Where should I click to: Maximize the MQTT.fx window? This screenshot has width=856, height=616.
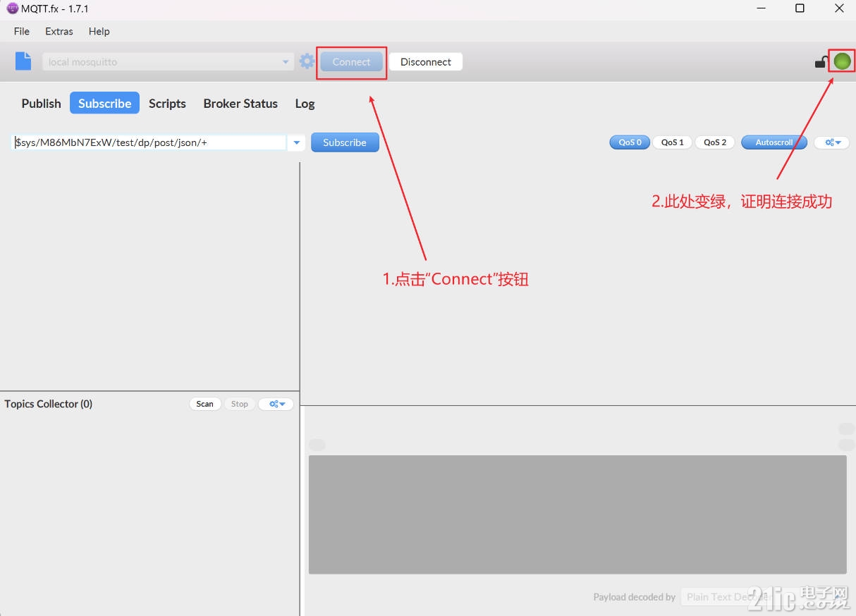(800, 8)
